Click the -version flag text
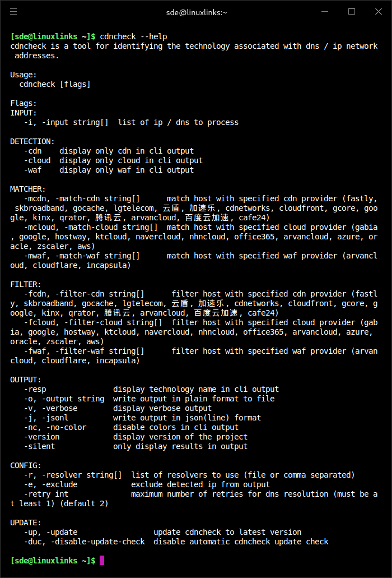 tap(44, 437)
